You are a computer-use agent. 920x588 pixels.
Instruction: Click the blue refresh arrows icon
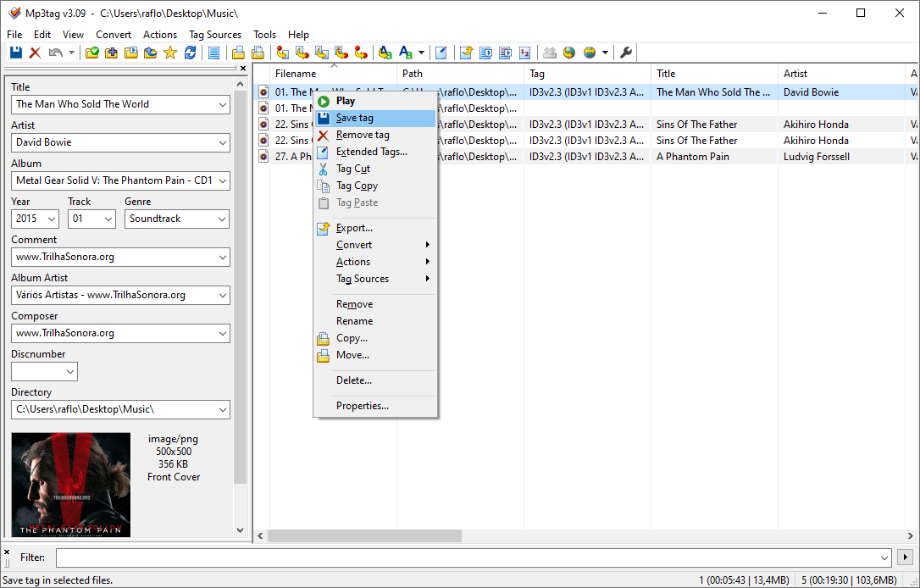click(x=190, y=53)
